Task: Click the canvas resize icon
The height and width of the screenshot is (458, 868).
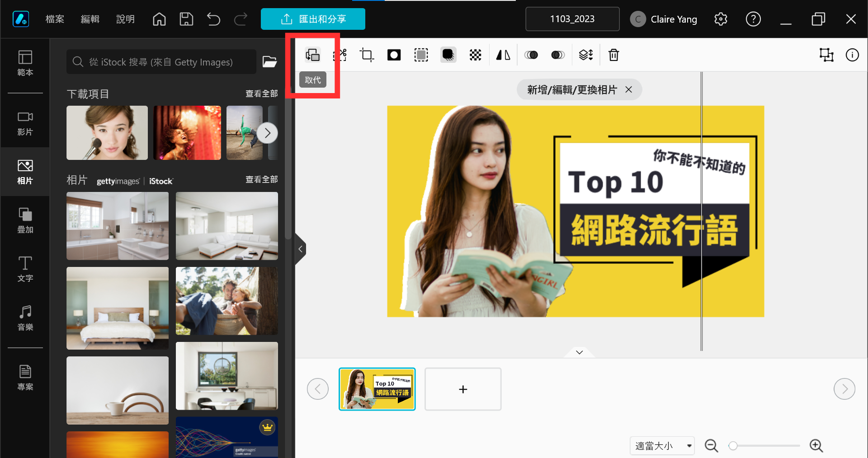Action: [x=826, y=55]
